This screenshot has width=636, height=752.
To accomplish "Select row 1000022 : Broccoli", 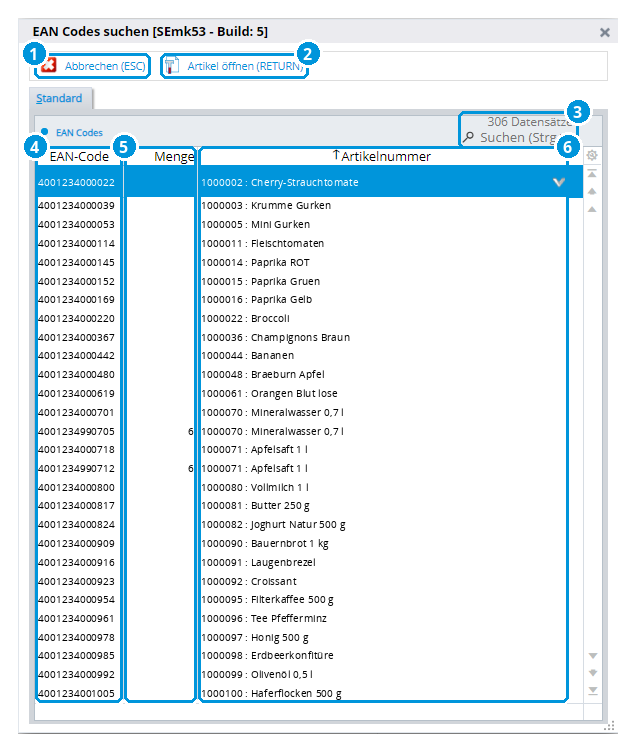I will tap(309, 318).
